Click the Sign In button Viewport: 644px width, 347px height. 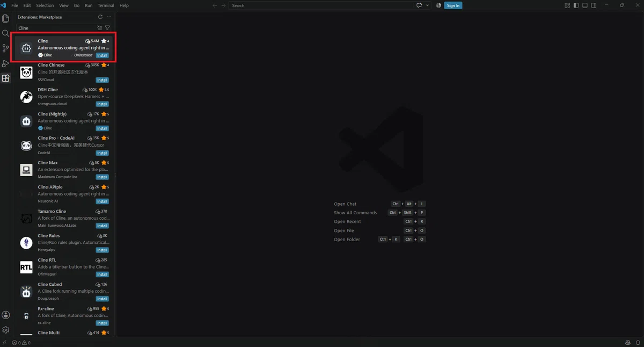point(453,5)
